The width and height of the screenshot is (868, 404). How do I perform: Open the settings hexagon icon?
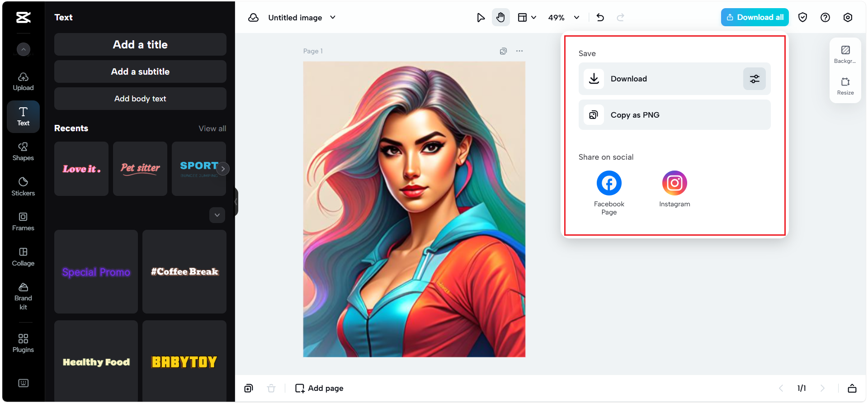pyautogui.click(x=848, y=17)
